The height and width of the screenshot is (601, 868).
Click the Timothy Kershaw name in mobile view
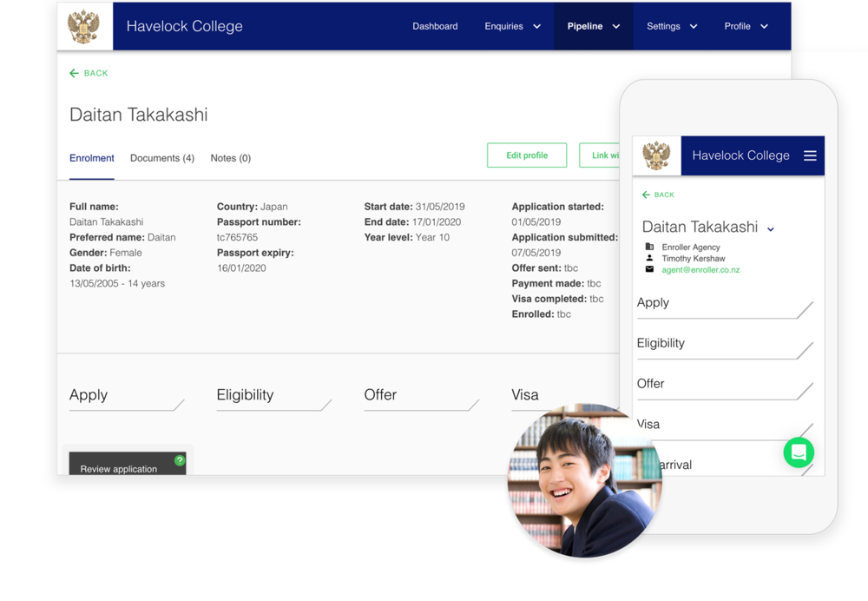[x=694, y=259]
